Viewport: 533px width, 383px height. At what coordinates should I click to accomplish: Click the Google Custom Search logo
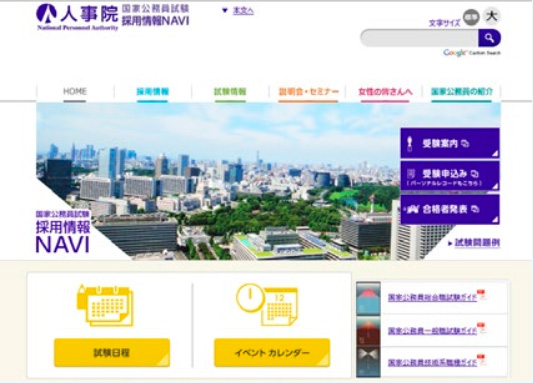[472, 53]
